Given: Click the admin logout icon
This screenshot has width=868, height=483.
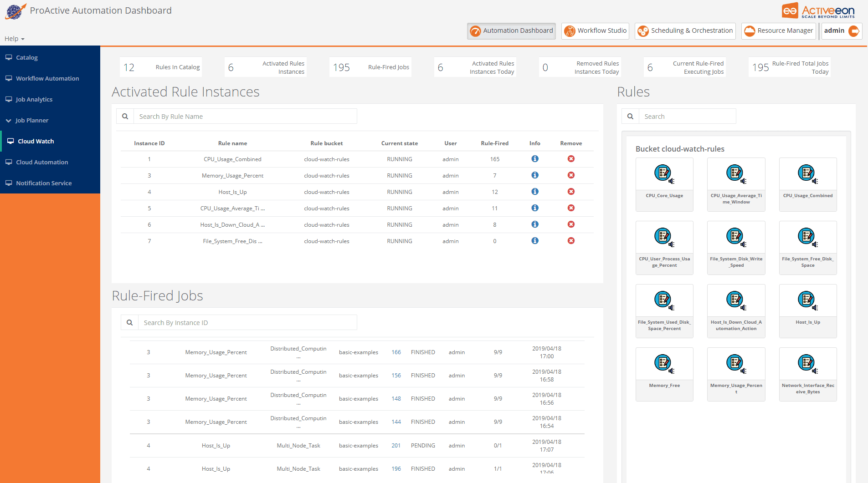Looking at the screenshot, I should (x=854, y=31).
